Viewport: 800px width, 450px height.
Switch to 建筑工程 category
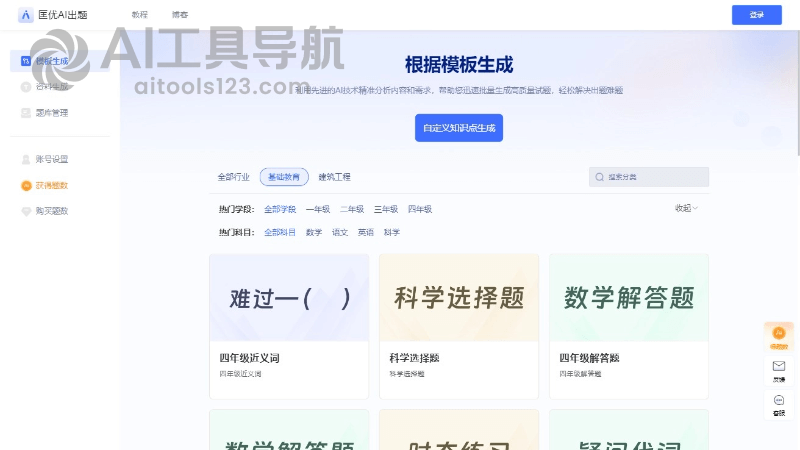334,177
